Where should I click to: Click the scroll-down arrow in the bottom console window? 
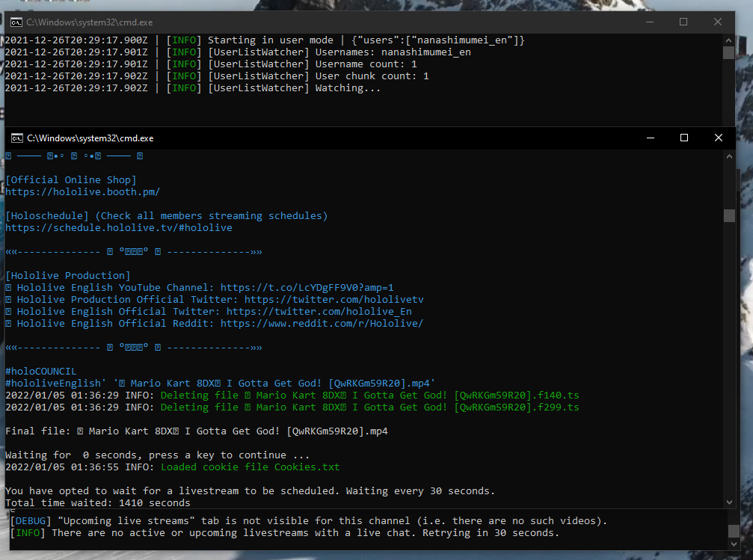coord(734,544)
